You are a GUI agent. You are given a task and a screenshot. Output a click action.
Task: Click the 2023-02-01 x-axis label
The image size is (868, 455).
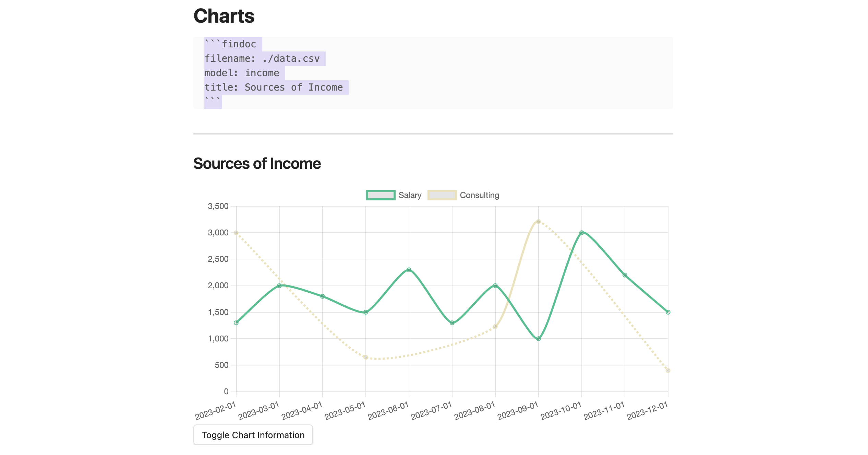pos(216,410)
